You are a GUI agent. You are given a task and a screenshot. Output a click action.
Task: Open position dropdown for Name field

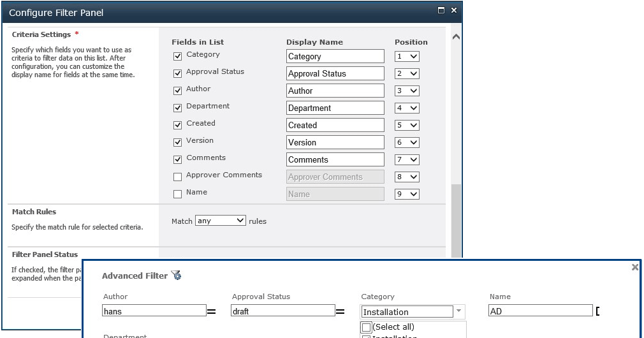(x=407, y=195)
